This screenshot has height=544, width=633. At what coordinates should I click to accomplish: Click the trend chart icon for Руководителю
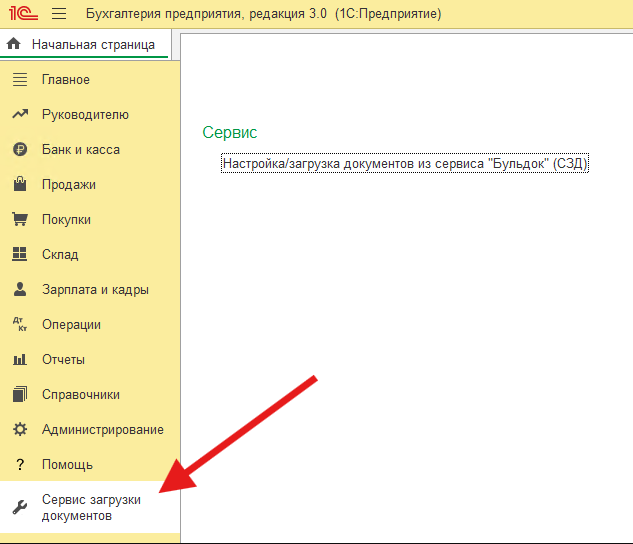20,114
